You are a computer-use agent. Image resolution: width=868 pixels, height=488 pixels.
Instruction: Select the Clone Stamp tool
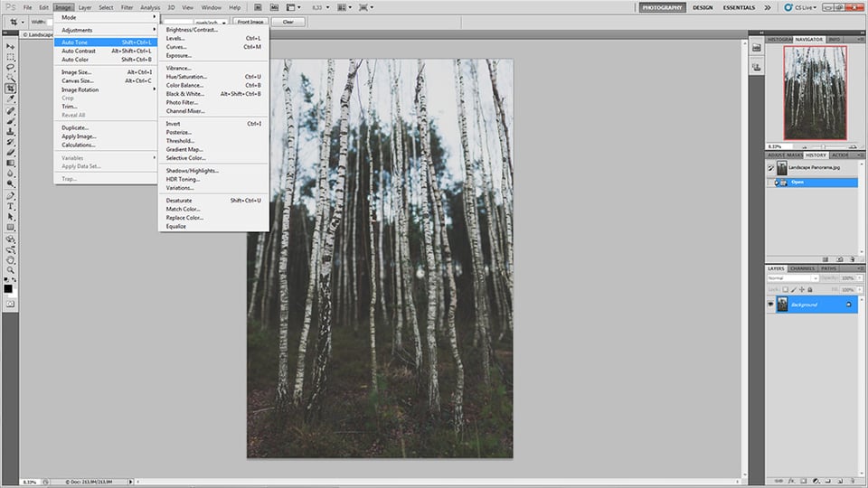tap(10, 132)
